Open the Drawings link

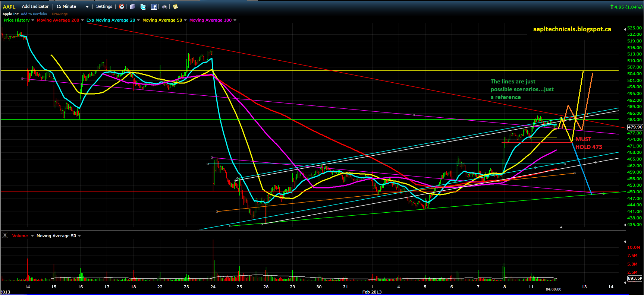coord(60,14)
